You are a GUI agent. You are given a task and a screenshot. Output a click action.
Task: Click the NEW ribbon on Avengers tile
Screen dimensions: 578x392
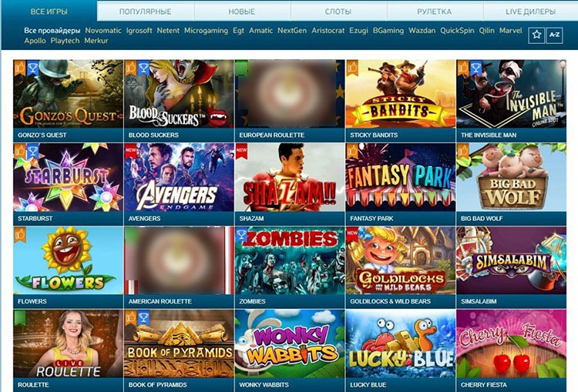coord(130,151)
